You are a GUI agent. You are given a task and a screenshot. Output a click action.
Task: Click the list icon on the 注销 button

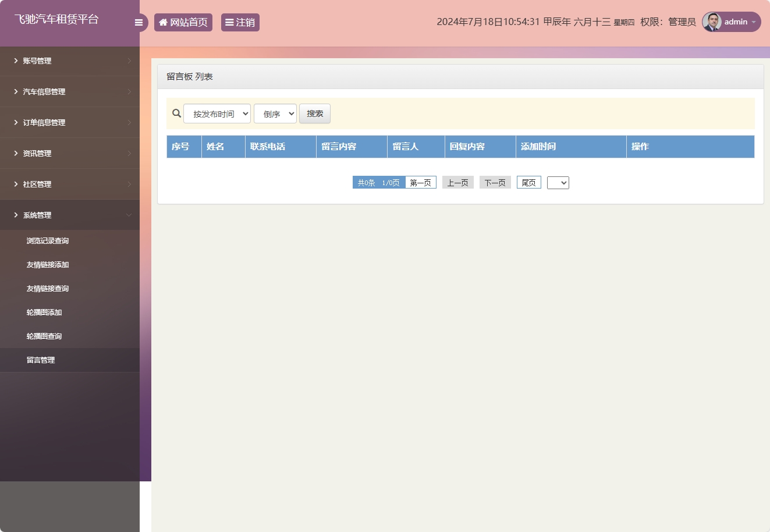click(228, 22)
